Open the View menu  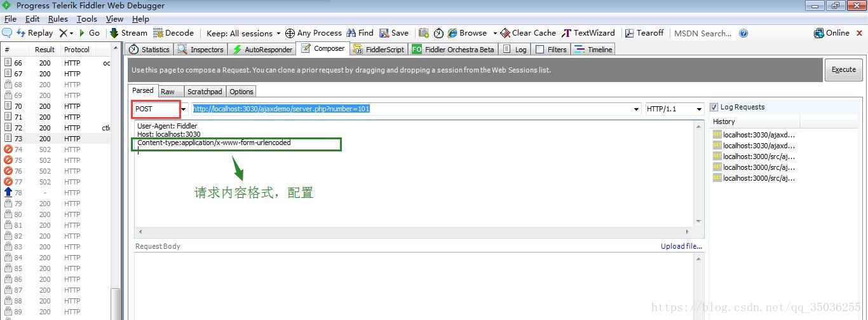click(114, 19)
